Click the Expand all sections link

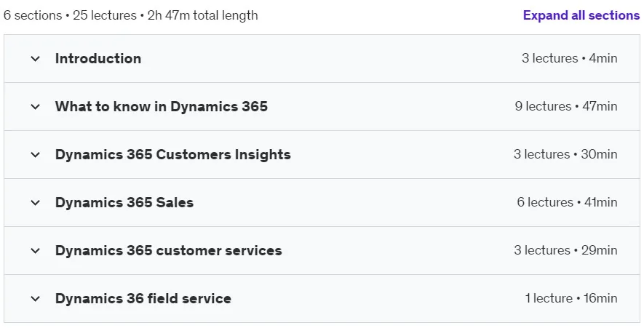(581, 15)
